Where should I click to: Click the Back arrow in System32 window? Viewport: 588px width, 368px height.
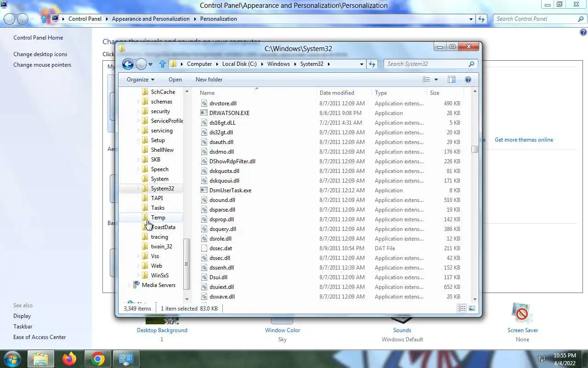point(128,64)
